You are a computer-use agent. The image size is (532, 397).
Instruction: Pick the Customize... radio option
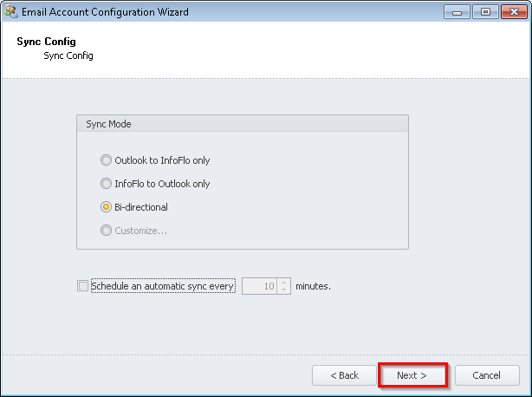107,231
